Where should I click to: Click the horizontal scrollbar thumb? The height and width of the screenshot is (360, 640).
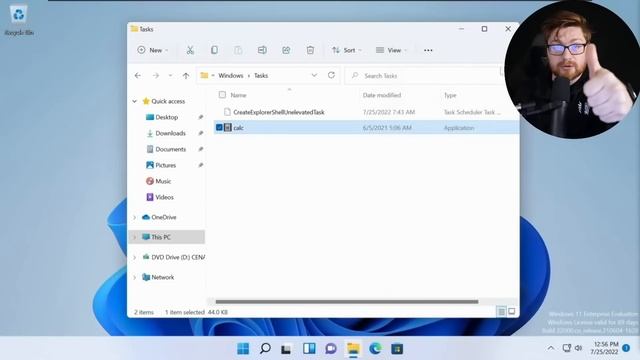[x=347, y=302]
